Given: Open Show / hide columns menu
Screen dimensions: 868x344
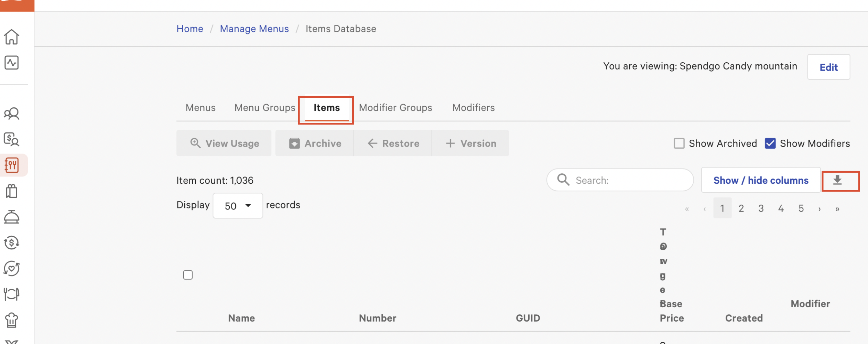Looking at the screenshot, I should click(761, 180).
